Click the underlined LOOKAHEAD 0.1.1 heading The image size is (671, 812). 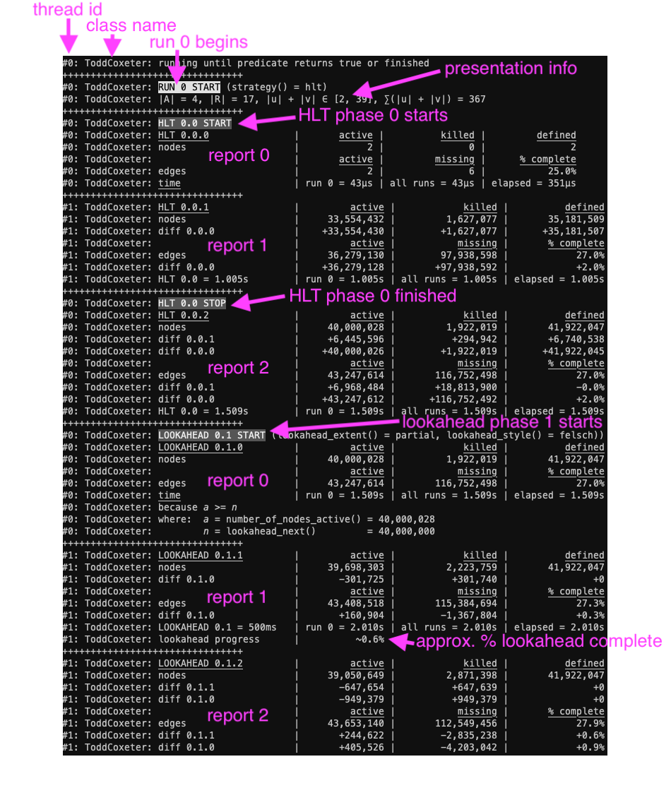click(x=200, y=556)
